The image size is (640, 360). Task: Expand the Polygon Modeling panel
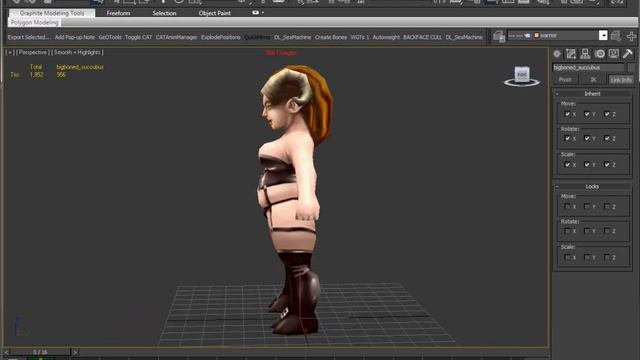coord(34,22)
